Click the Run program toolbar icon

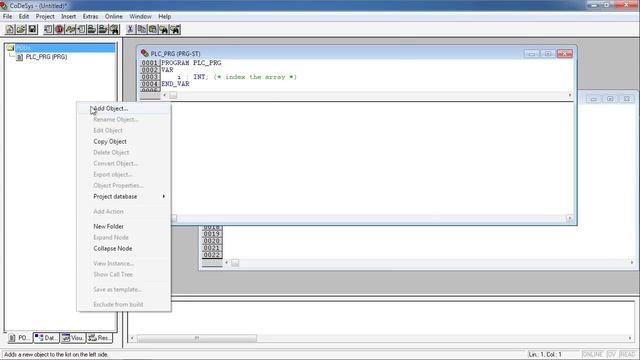pos(48,29)
